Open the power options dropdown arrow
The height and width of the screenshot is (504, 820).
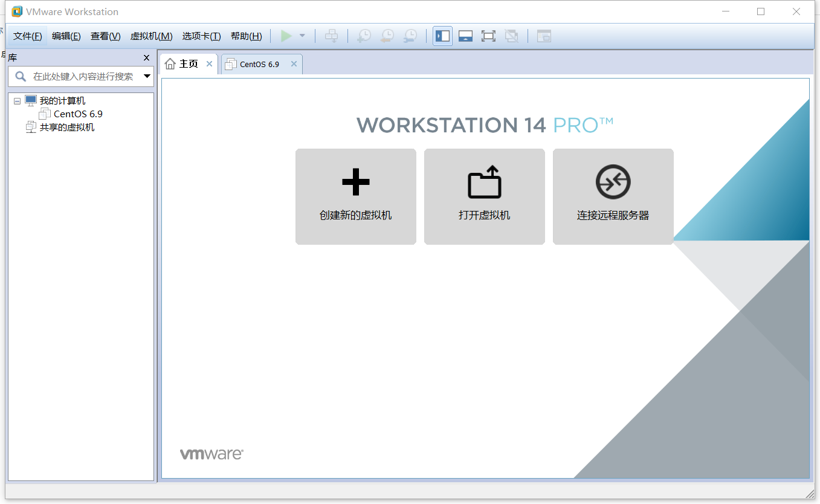(x=302, y=36)
